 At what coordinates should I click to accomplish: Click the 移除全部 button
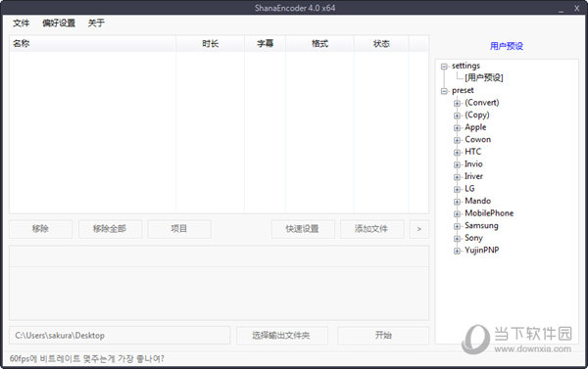[x=110, y=229]
